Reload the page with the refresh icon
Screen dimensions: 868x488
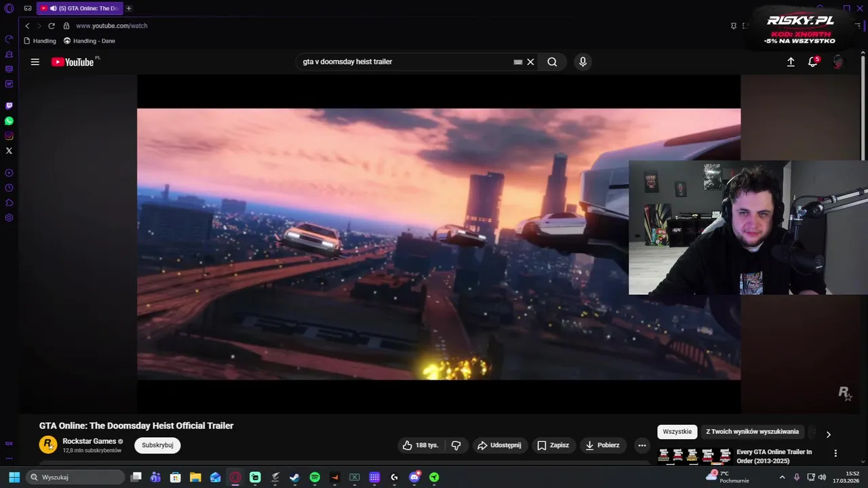point(51,26)
